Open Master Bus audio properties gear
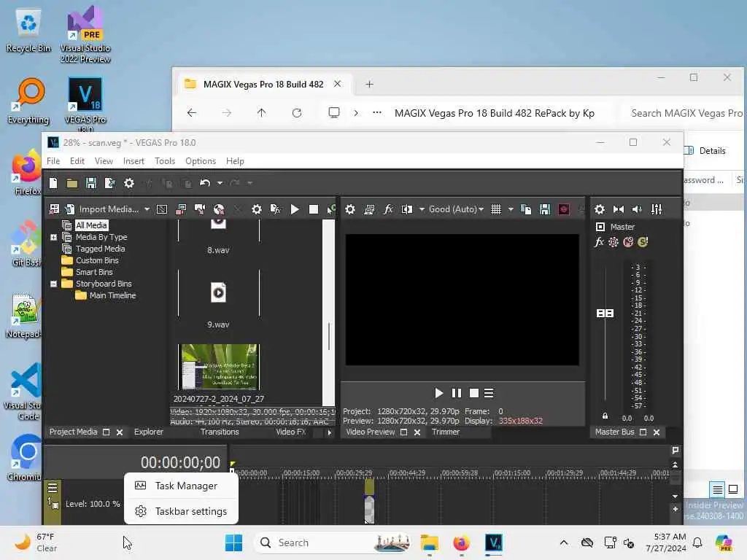 tap(600, 209)
